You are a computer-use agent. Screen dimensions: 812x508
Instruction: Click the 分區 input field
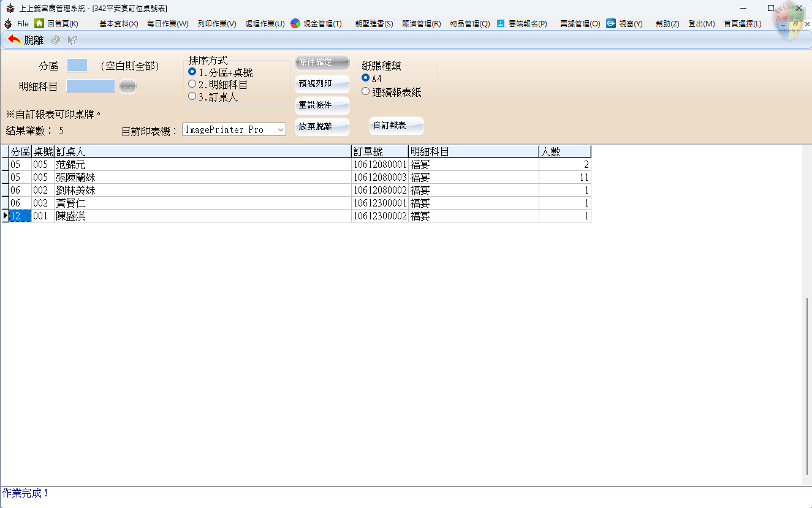(77, 66)
